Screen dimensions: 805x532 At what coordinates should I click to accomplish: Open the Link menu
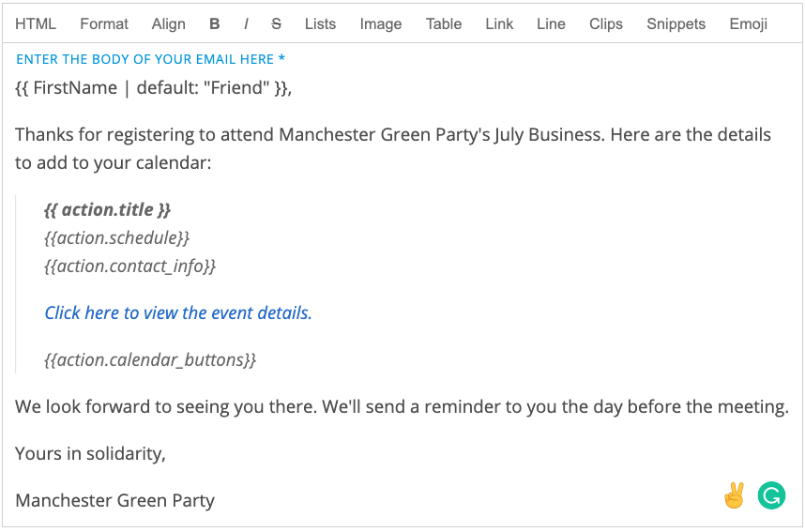(499, 24)
